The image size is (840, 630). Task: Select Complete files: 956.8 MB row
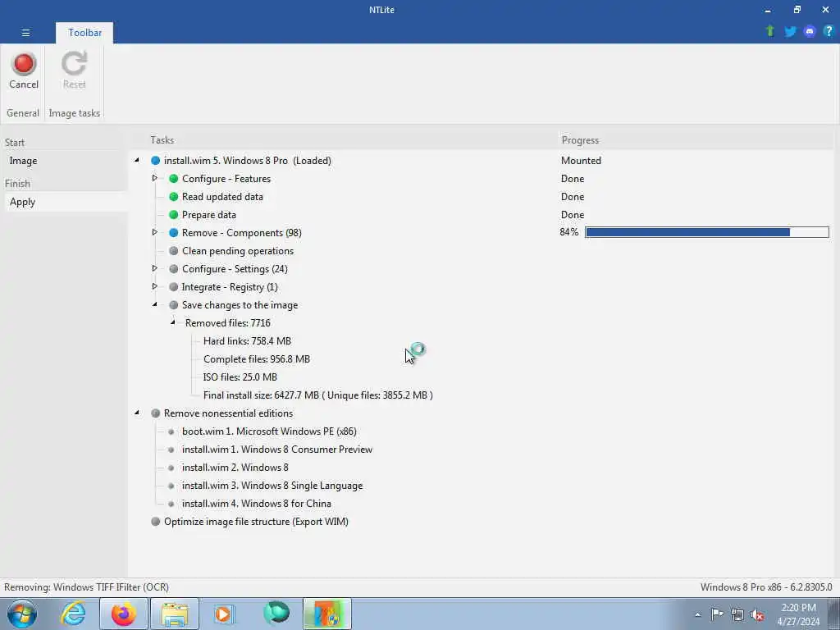click(257, 359)
